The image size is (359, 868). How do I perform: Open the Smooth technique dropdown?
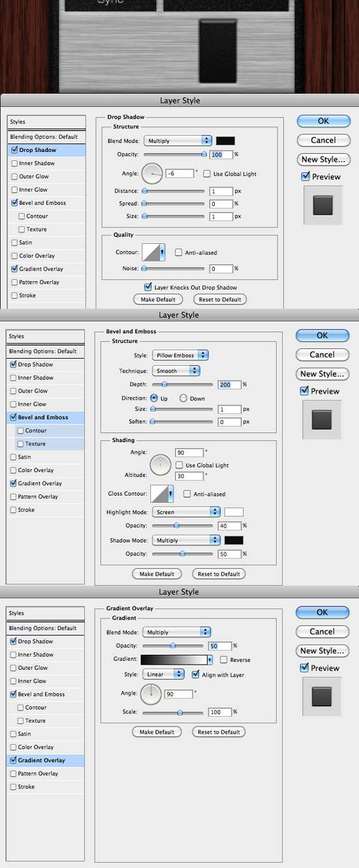(176, 370)
